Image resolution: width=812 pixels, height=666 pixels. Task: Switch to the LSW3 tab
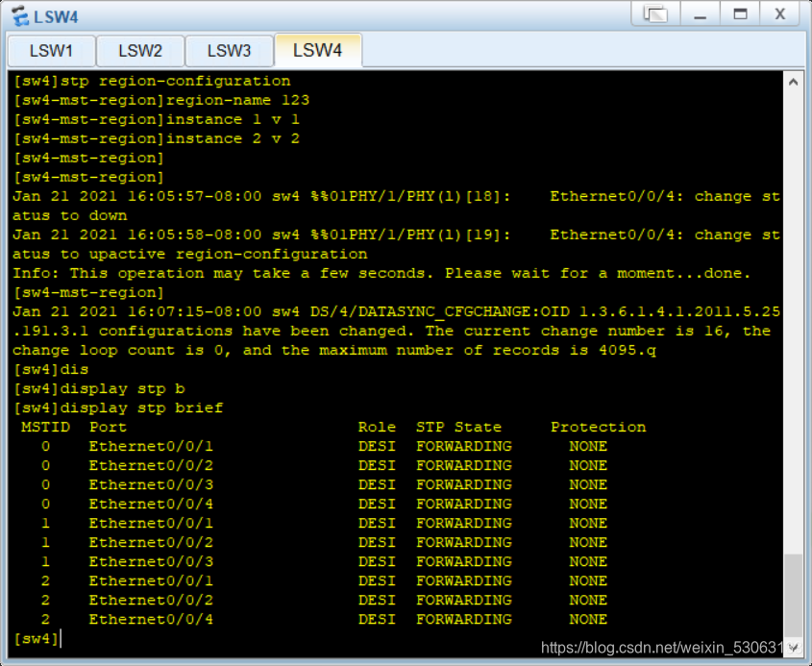(230, 51)
